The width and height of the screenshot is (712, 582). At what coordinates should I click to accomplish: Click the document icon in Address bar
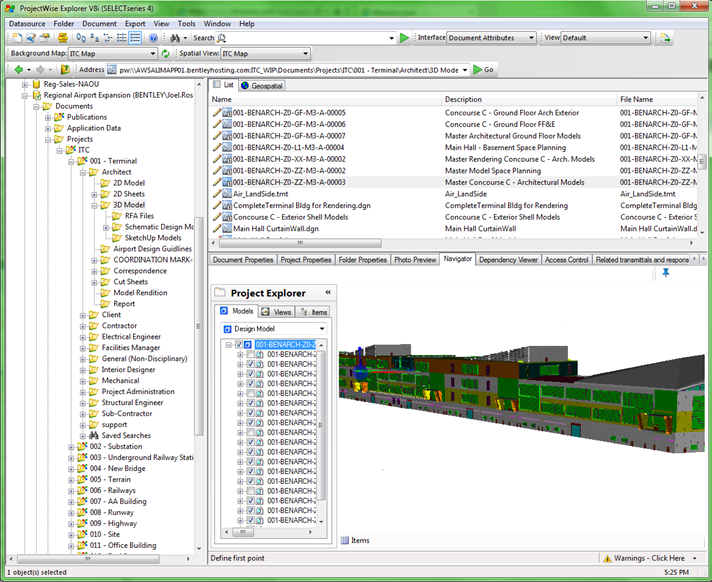pyautogui.click(x=112, y=70)
